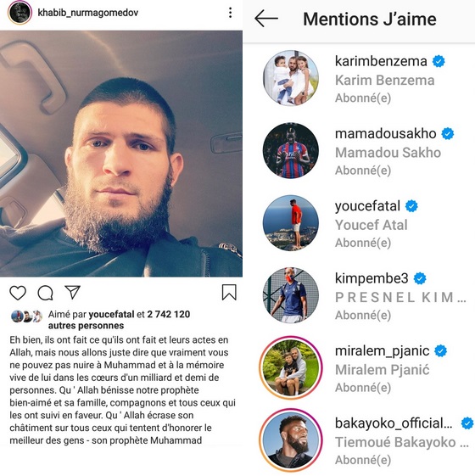Open kimpembe3 profile avatar
Screen dimensions: 475x476
[x=291, y=295]
